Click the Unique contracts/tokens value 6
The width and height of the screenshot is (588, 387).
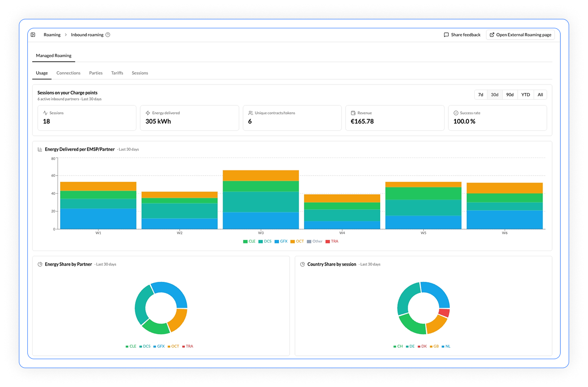(250, 121)
